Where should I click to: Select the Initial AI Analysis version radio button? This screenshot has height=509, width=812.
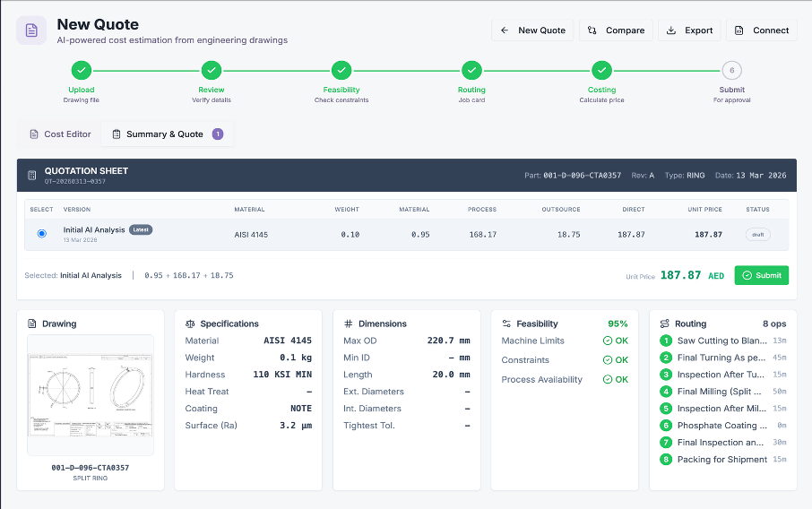(42, 234)
